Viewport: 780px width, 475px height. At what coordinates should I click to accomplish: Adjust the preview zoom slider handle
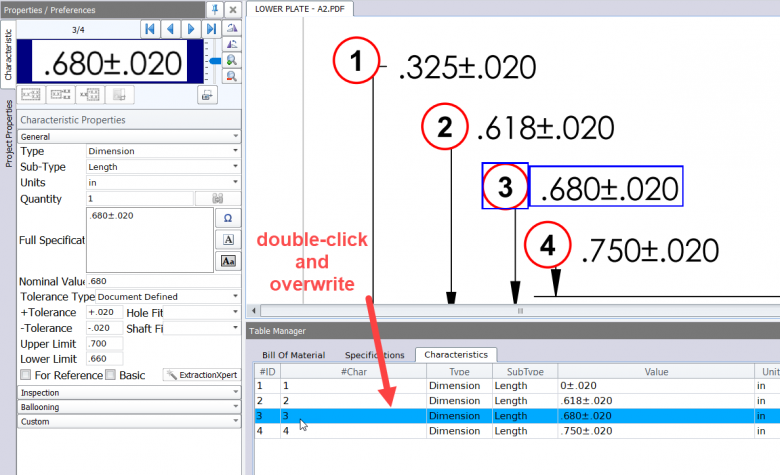215,61
